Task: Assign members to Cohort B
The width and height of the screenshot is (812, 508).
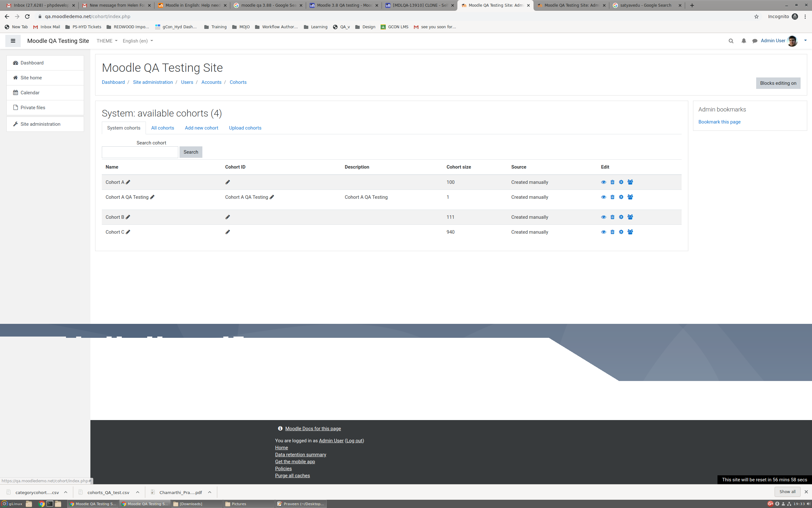Action: (630, 217)
